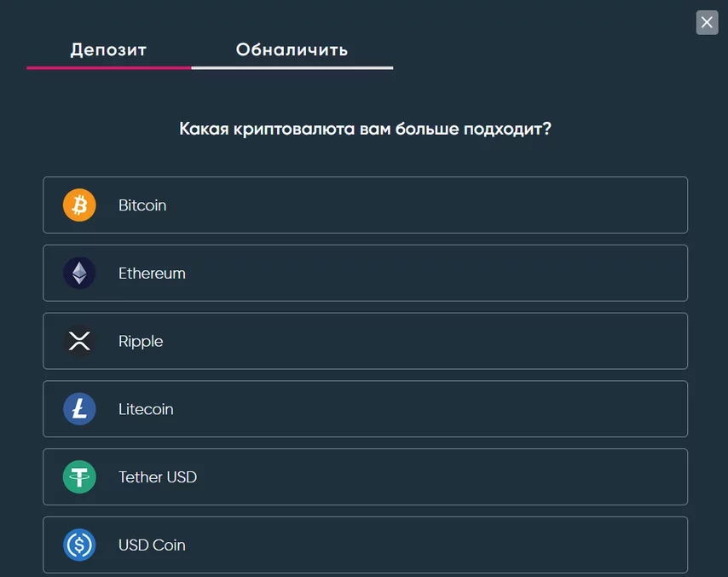
Task: Click the heading asking which cryptocurrency suits you
Action: click(x=365, y=130)
